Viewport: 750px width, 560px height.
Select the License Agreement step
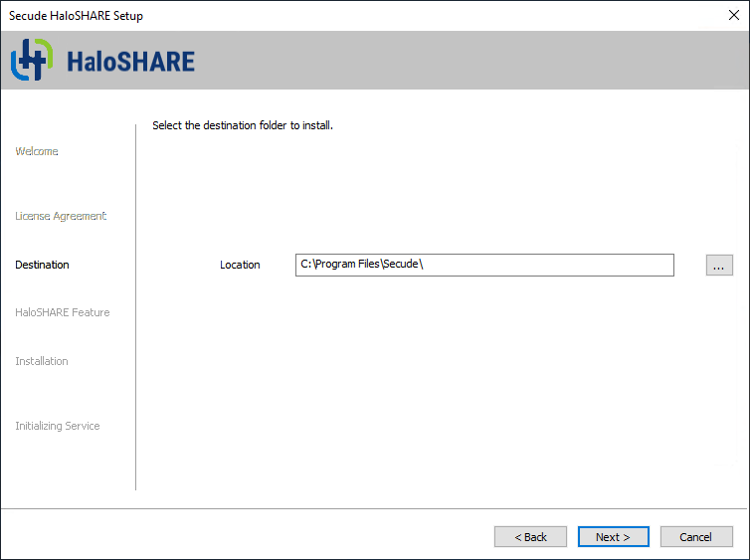61,216
